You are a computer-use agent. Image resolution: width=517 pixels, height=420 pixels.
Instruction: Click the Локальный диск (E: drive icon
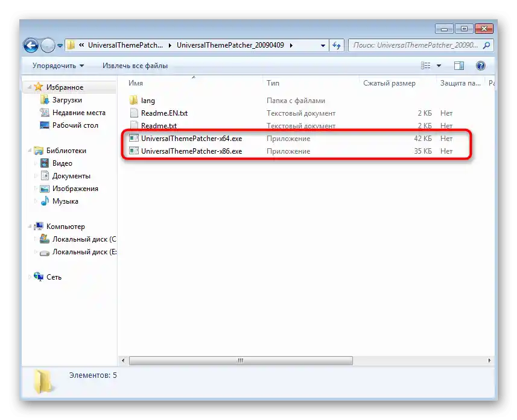[x=45, y=252]
